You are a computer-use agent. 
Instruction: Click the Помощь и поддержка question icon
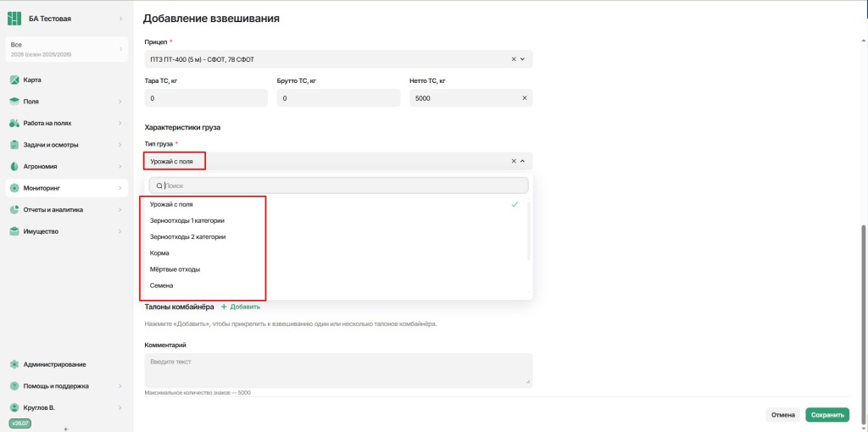pos(14,386)
